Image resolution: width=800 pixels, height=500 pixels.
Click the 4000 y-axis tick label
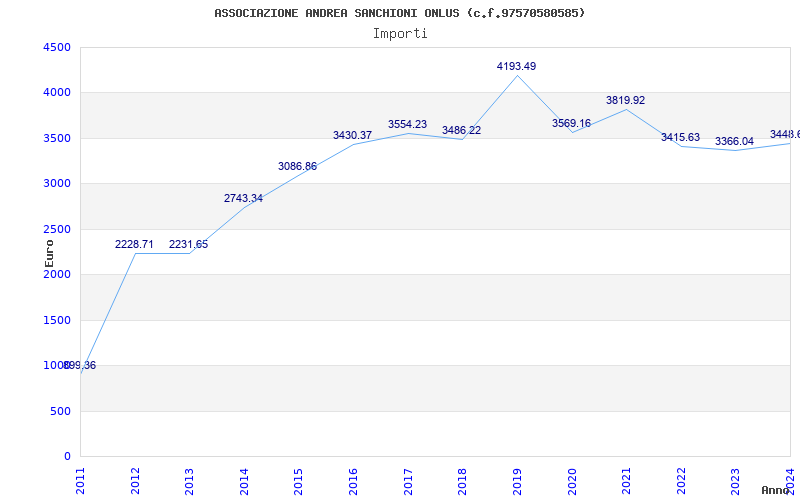click(57, 93)
